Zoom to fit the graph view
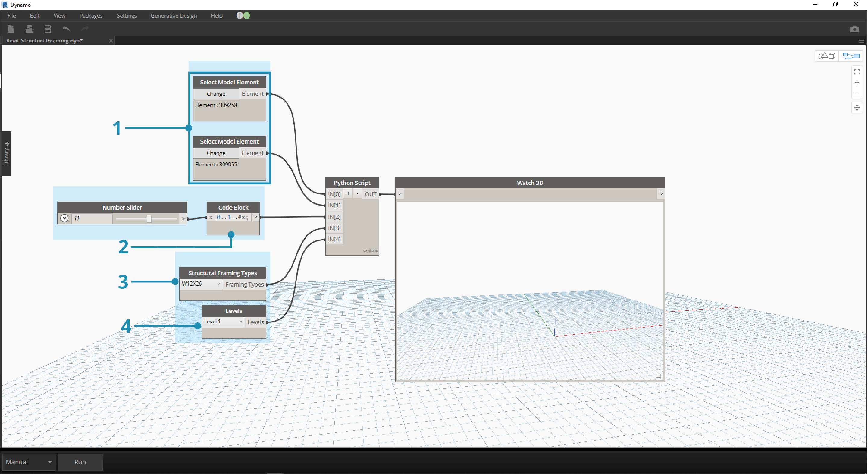 (x=857, y=71)
